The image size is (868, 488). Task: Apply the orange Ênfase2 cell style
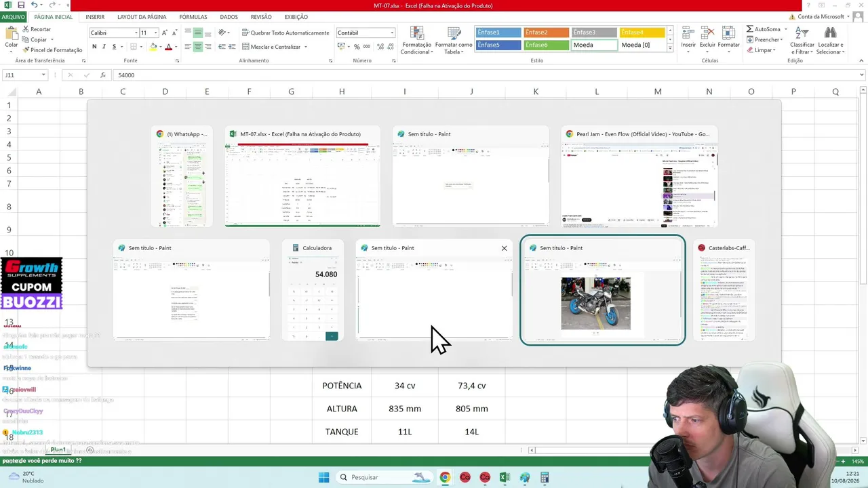(547, 33)
